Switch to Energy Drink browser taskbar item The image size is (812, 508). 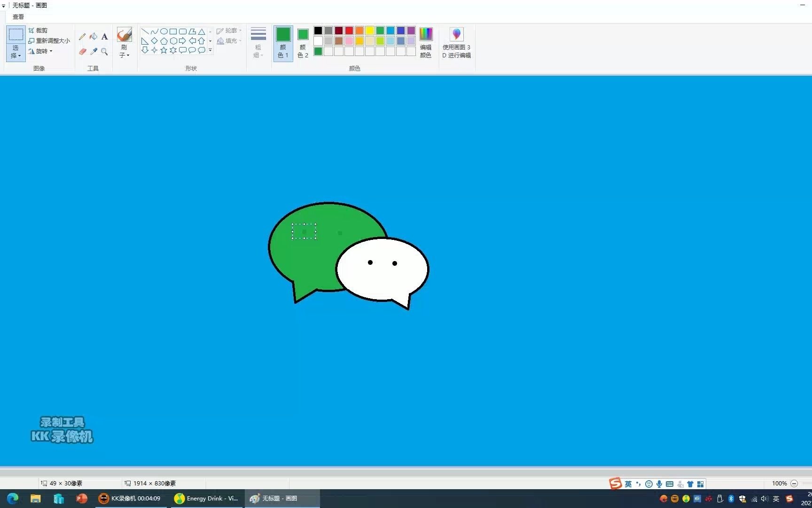pyautogui.click(x=207, y=498)
